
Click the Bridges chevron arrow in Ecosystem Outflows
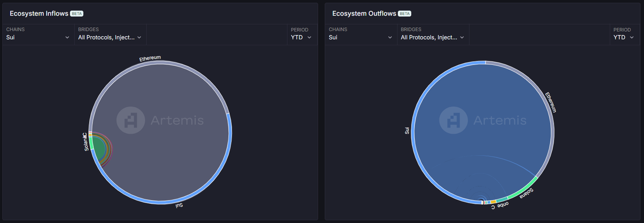click(x=462, y=37)
